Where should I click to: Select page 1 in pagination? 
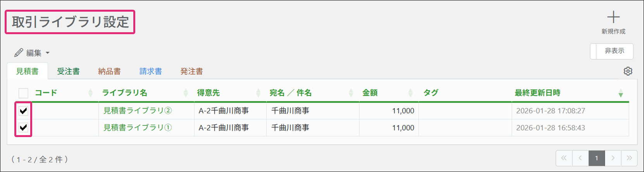click(596, 158)
